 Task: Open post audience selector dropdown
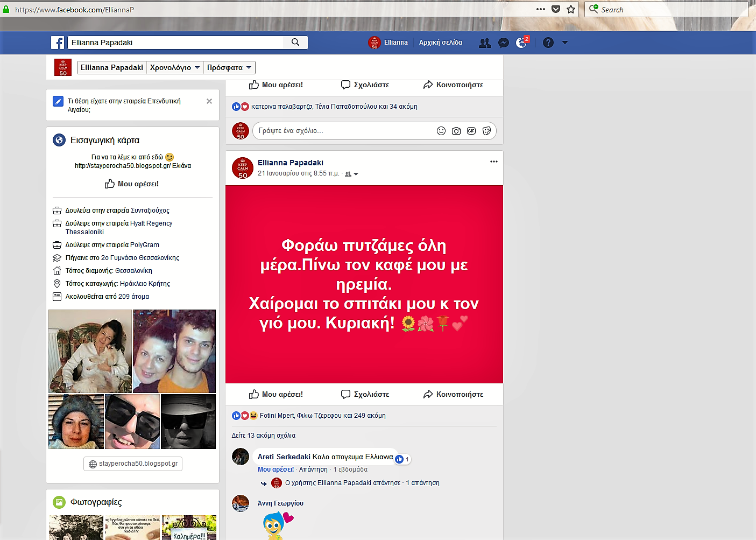tap(351, 174)
